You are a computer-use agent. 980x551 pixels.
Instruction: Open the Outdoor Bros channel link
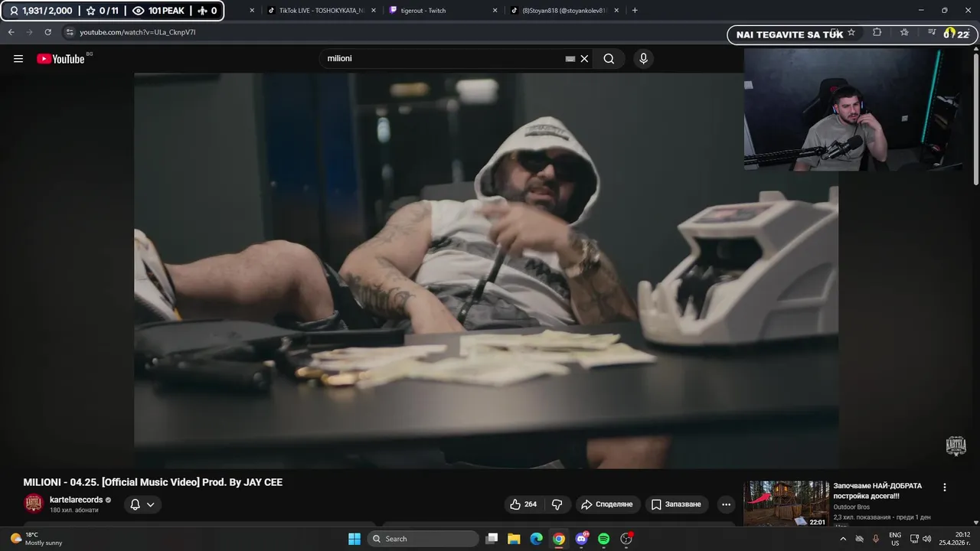851,507
